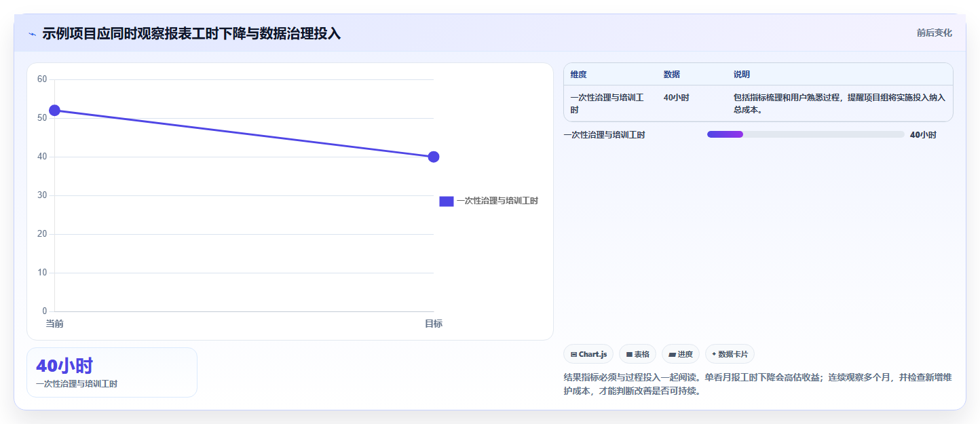Click the 当前 data point at 52
Viewport: 980px width, 424px height.
click(x=55, y=110)
